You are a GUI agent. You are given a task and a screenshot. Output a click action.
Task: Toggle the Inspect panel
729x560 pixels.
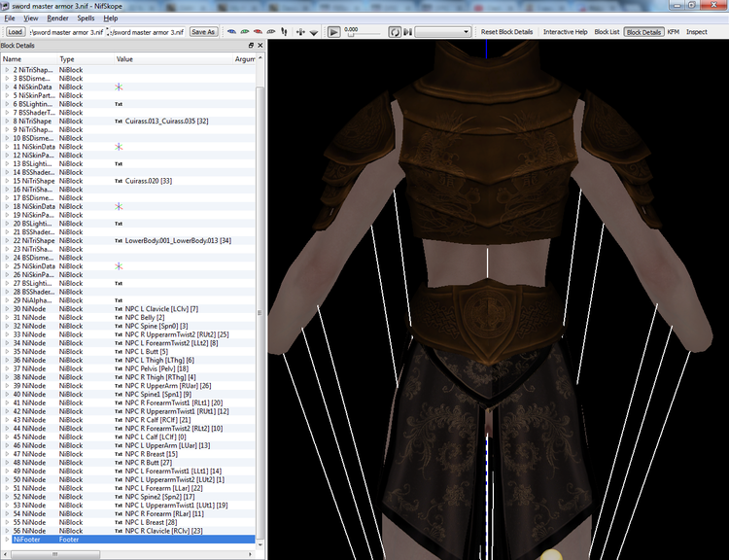[x=697, y=32]
